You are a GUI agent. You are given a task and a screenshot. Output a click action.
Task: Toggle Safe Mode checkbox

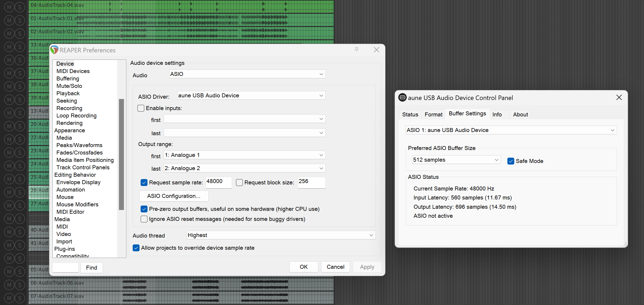point(511,161)
